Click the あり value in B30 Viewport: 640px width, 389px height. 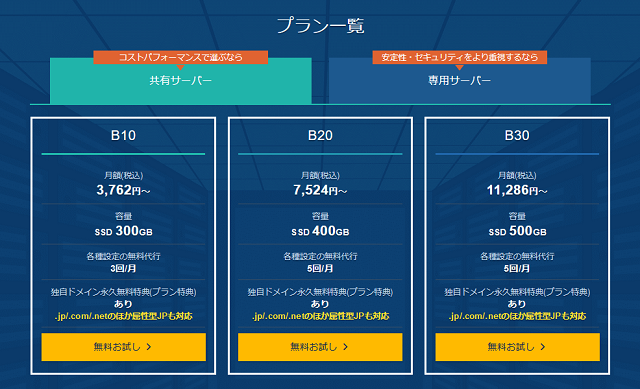pos(517,304)
